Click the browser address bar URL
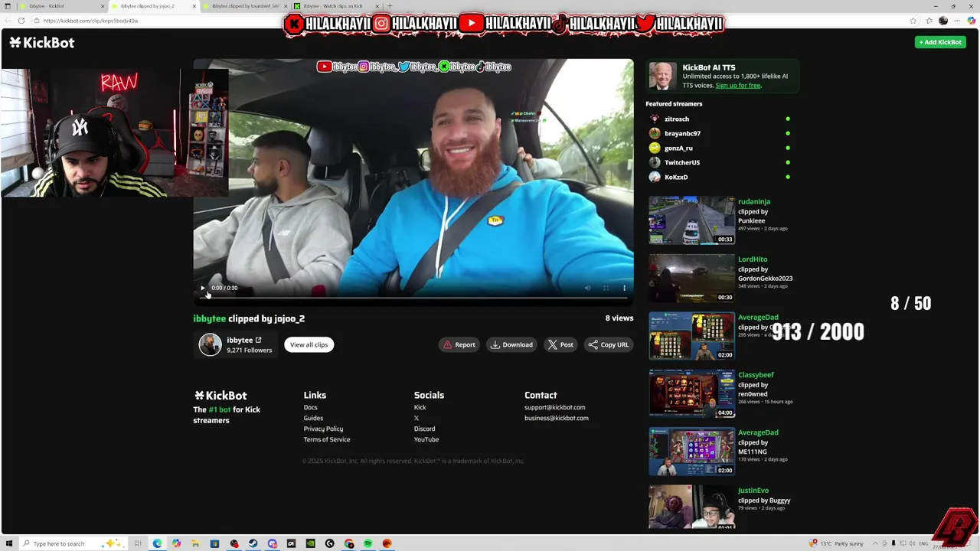This screenshot has height=551, width=980. point(91,21)
